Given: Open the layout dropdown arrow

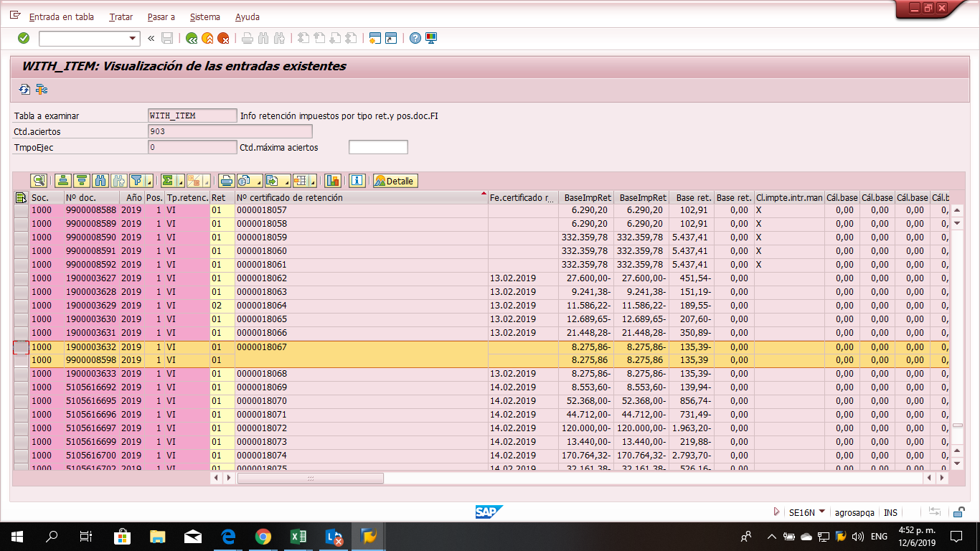Looking at the screenshot, I should pyautogui.click(x=314, y=181).
